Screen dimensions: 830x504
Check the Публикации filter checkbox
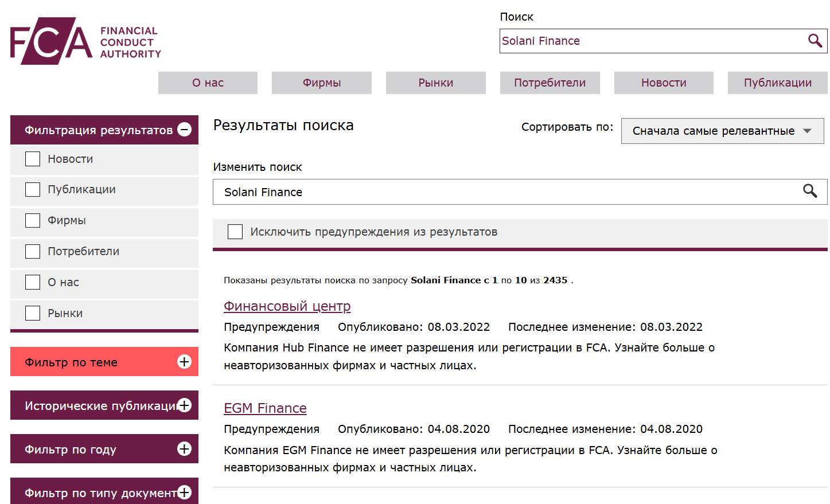[x=33, y=189]
